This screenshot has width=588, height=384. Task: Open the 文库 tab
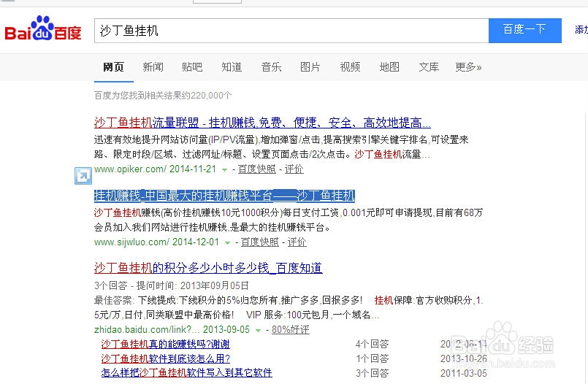(x=429, y=67)
